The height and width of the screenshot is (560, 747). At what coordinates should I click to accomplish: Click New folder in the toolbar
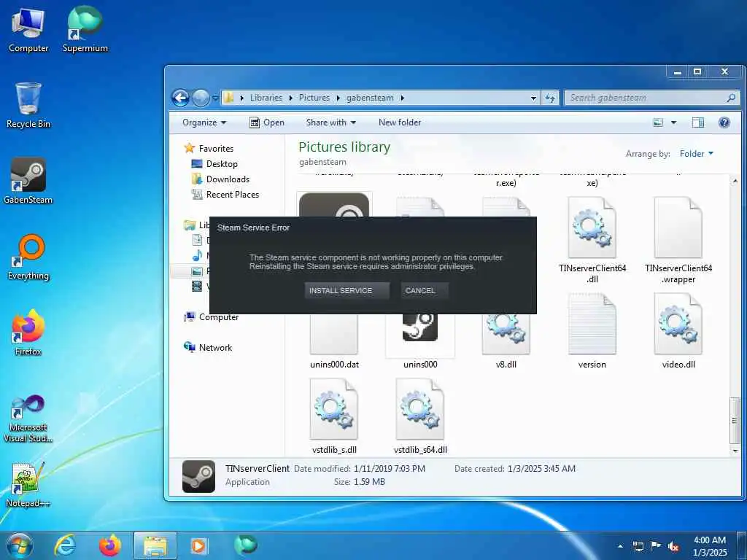400,122
